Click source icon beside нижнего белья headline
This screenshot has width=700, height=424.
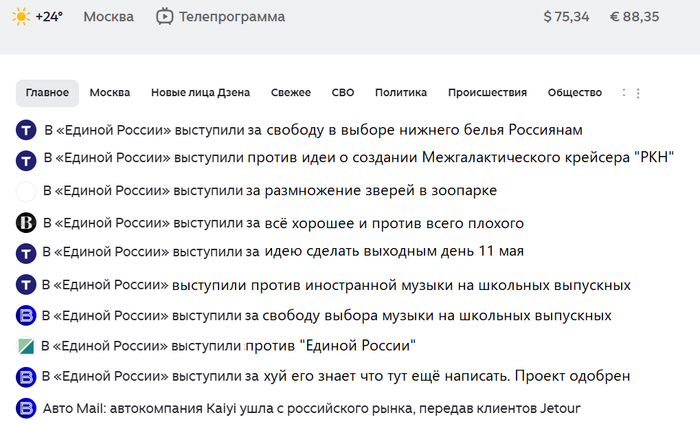coord(26,130)
